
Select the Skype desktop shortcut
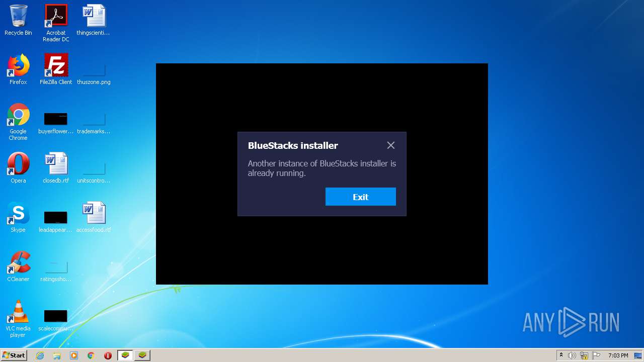pyautogui.click(x=18, y=217)
